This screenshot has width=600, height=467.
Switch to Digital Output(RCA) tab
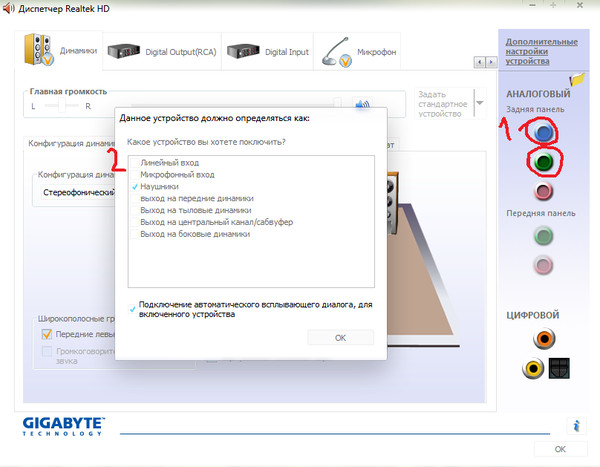(162, 52)
